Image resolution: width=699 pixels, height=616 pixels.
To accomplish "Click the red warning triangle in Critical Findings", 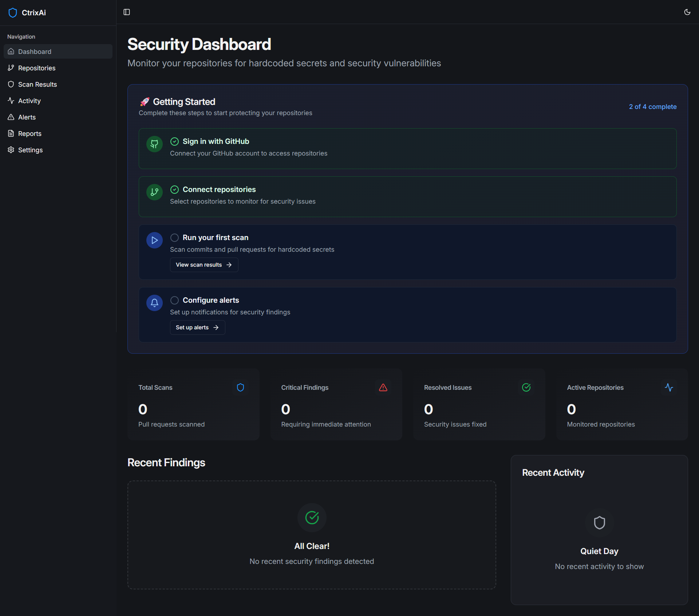I will (x=383, y=387).
